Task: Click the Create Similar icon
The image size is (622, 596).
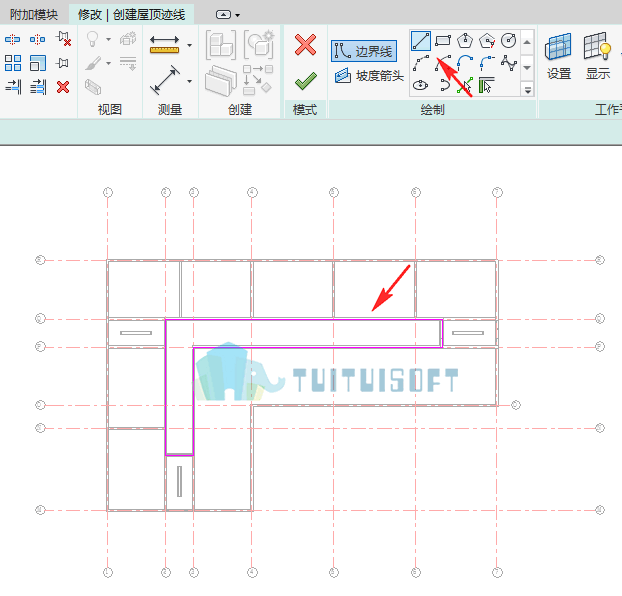Action: pyautogui.click(x=258, y=80)
